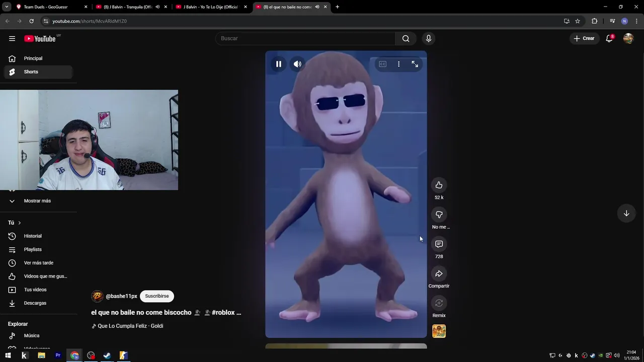Open the Windows Start menu
This screenshot has width=644, height=362.
[x=8, y=355]
